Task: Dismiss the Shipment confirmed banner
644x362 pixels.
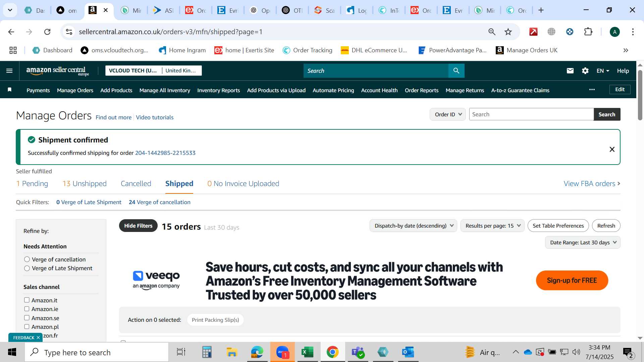Action: point(612,149)
